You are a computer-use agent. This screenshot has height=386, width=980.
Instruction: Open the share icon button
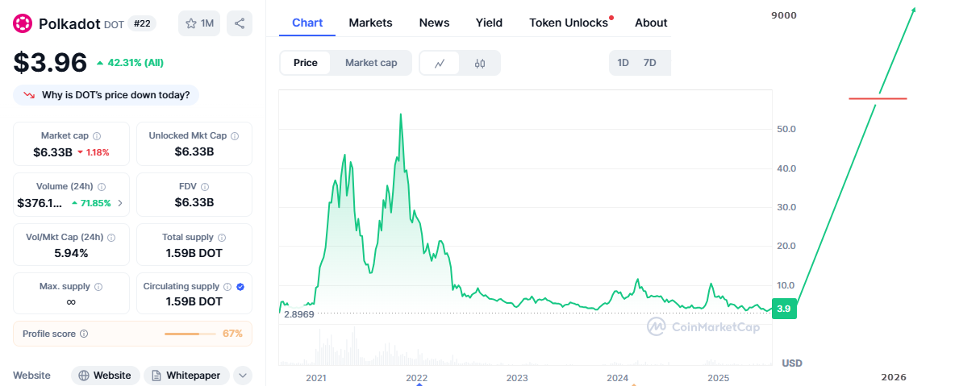click(240, 23)
